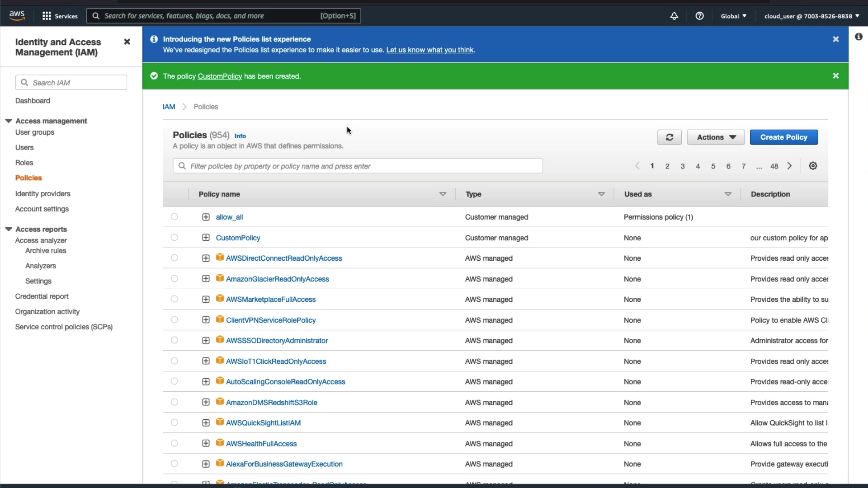Viewport: 868px width, 488px height.
Task: Expand the CustomPolicy row details
Action: coord(206,238)
